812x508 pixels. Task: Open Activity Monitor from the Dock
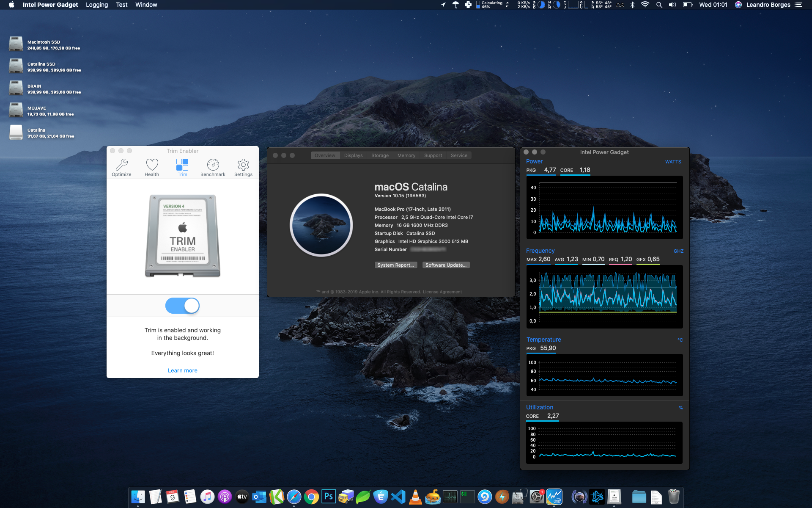point(450,497)
